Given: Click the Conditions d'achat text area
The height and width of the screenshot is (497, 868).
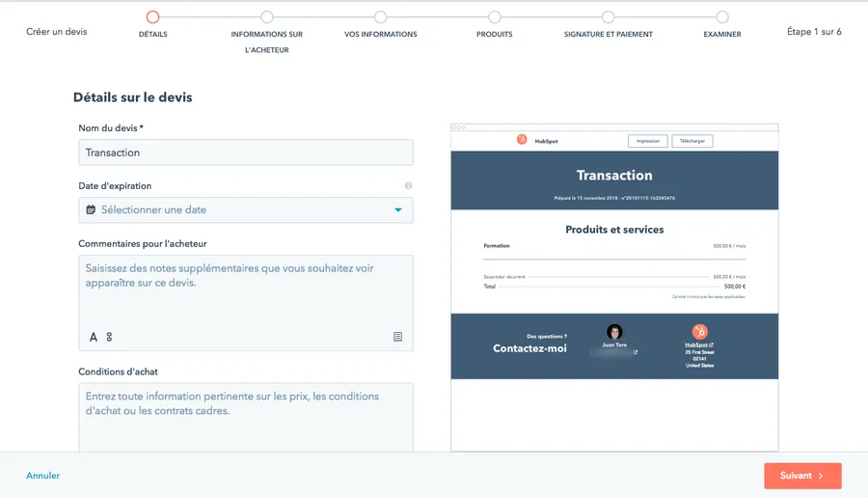Looking at the screenshot, I should click(x=246, y=417).
